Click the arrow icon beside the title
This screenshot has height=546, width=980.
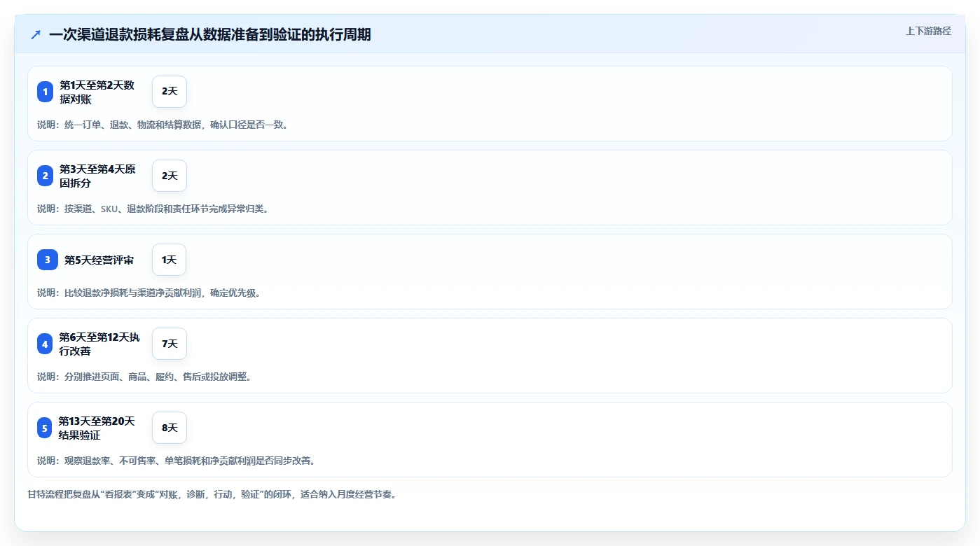tap(36, 34)
